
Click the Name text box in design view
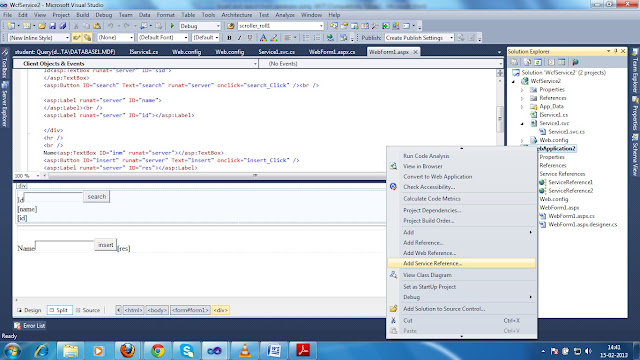click(x=64, y=245)
